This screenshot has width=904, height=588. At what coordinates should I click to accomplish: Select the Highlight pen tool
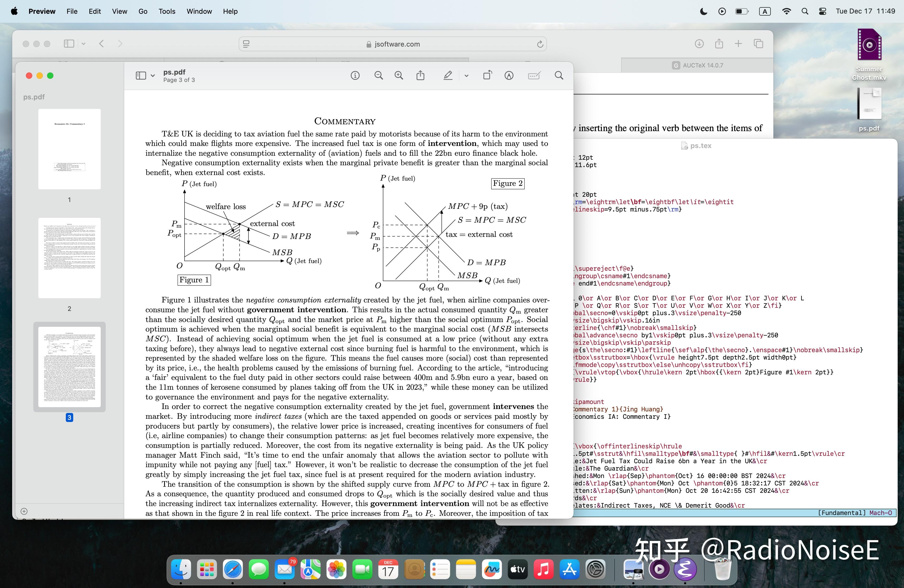448,76
